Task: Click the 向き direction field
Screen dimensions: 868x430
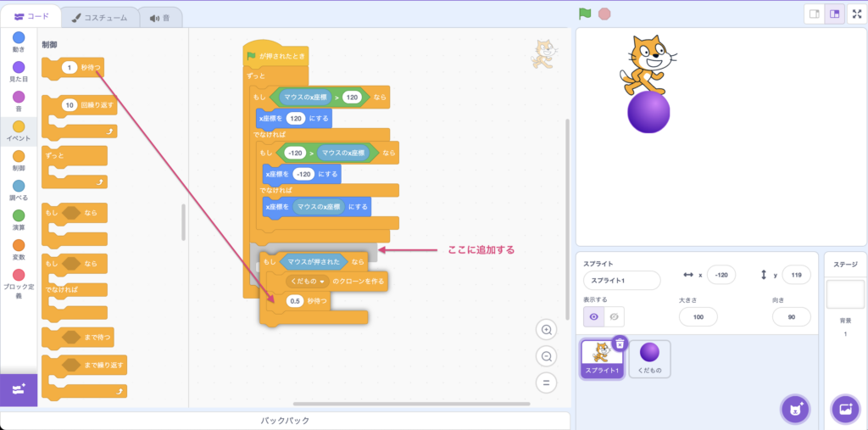Action: tap(791, 317)
